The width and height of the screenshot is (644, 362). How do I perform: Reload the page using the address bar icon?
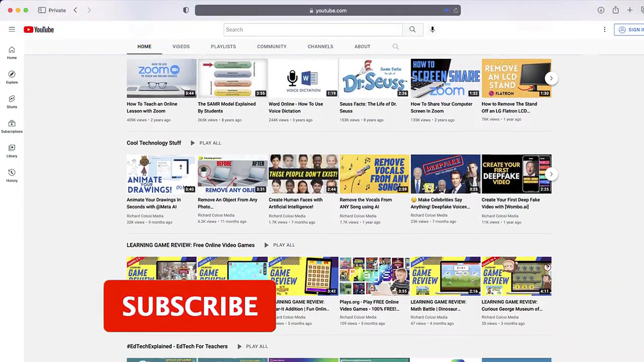[456, 10]
